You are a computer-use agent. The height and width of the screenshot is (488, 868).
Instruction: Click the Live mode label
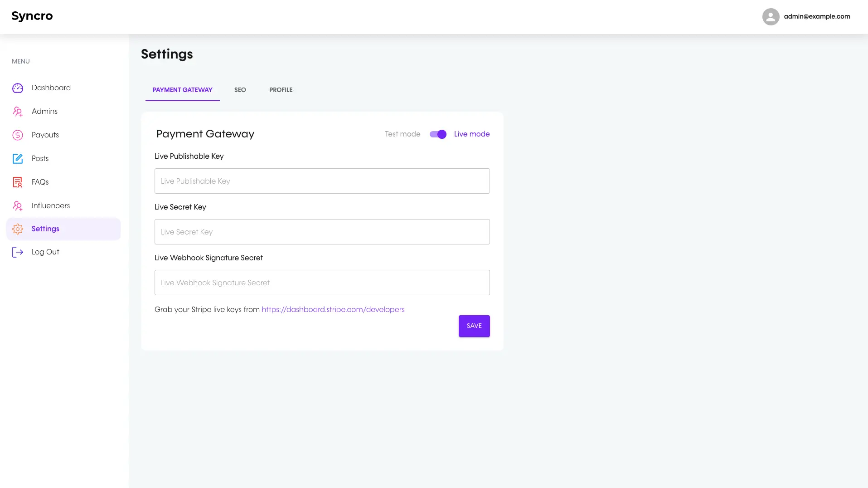tap(472, 134)
